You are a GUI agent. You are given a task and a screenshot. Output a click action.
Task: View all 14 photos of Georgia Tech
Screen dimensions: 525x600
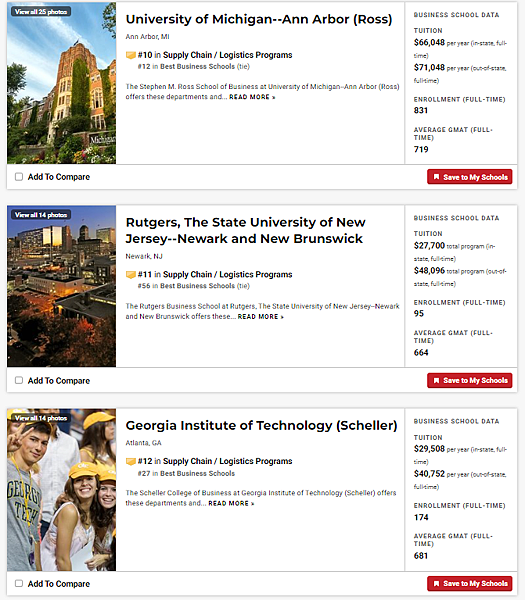tap(41, 418)
